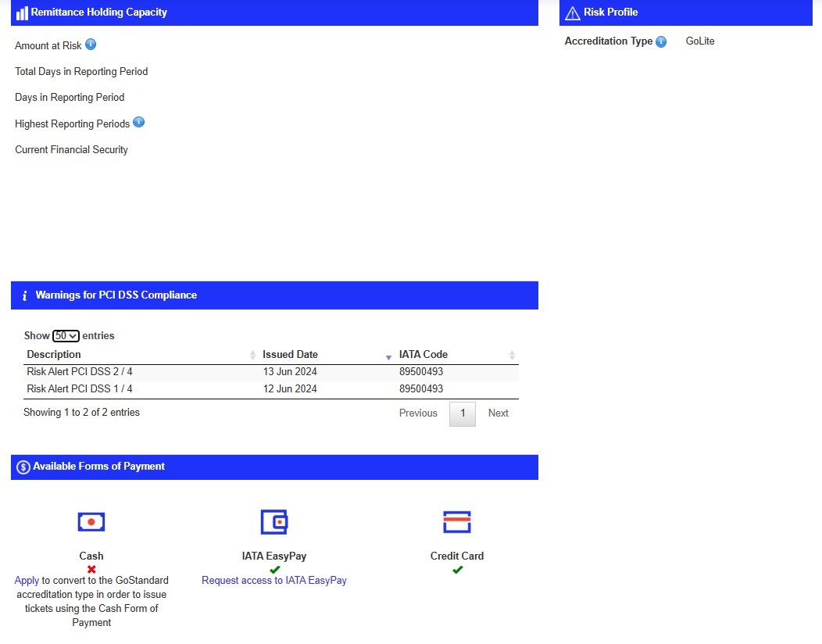The height and width of the screenshot is (644, 822).
Task: Sort table by Description column
Action: pyautogui.click(x=54, y=355)
